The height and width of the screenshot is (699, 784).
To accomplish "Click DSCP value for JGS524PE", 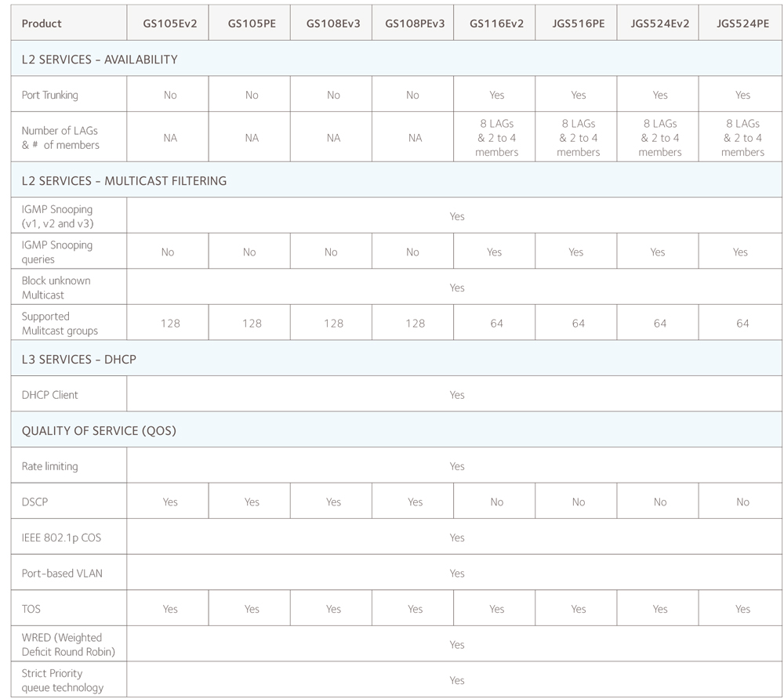I will point(742,502).
